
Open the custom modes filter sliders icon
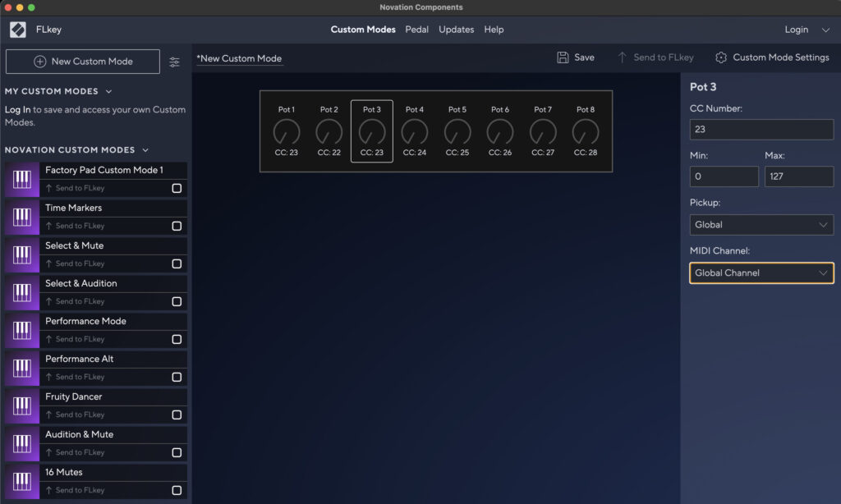point(174,62)
